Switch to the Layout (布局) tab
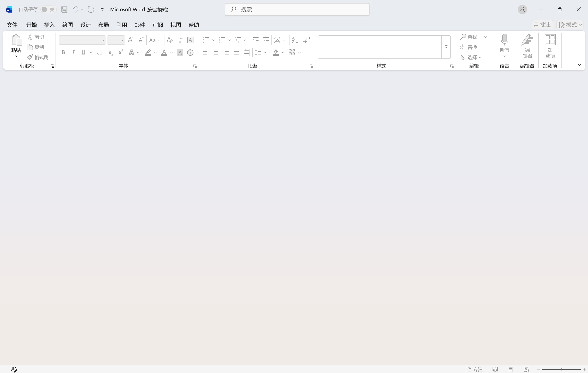 (103, 25)
